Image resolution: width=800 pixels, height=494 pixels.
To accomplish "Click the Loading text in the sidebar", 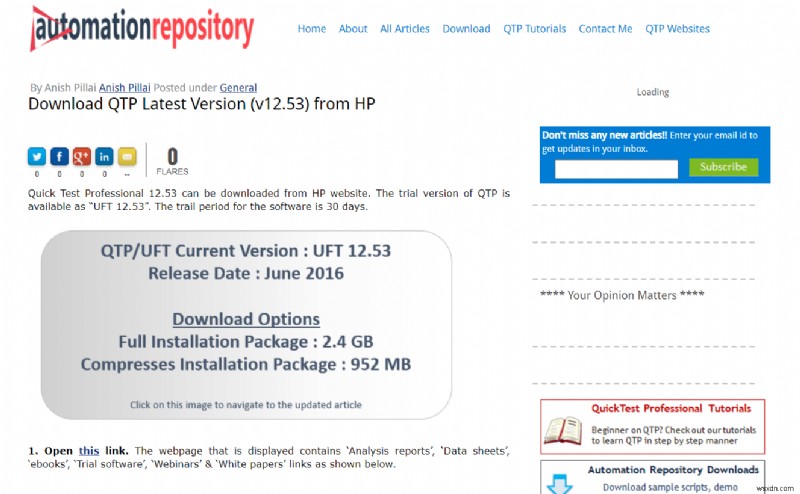I will click(653, 92).
